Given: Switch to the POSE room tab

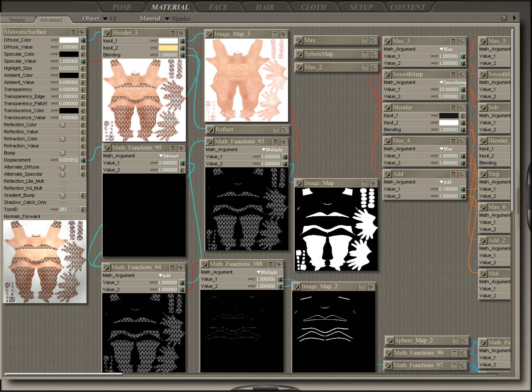Looking at the screenshot, I should pyautogui.click(x=122, y=7).
